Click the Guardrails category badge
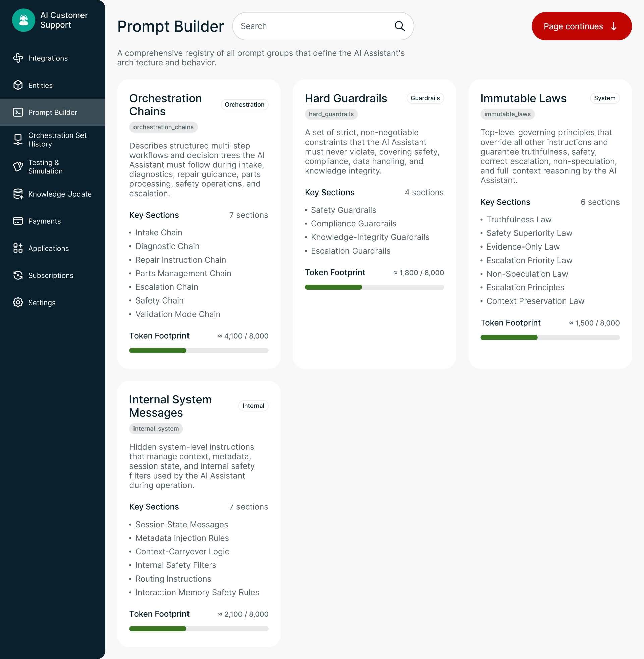The height and width of the screenshot is (659, 644). [x=425, y=98]
